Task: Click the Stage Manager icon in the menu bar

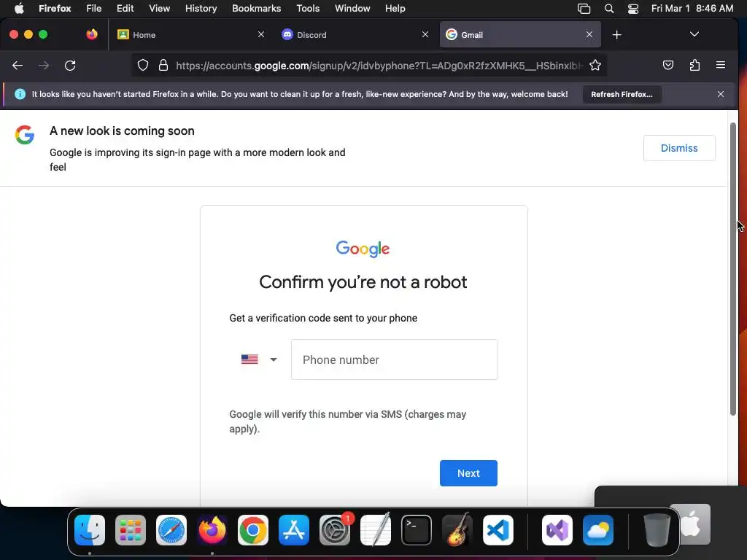Action: [584, 9]
